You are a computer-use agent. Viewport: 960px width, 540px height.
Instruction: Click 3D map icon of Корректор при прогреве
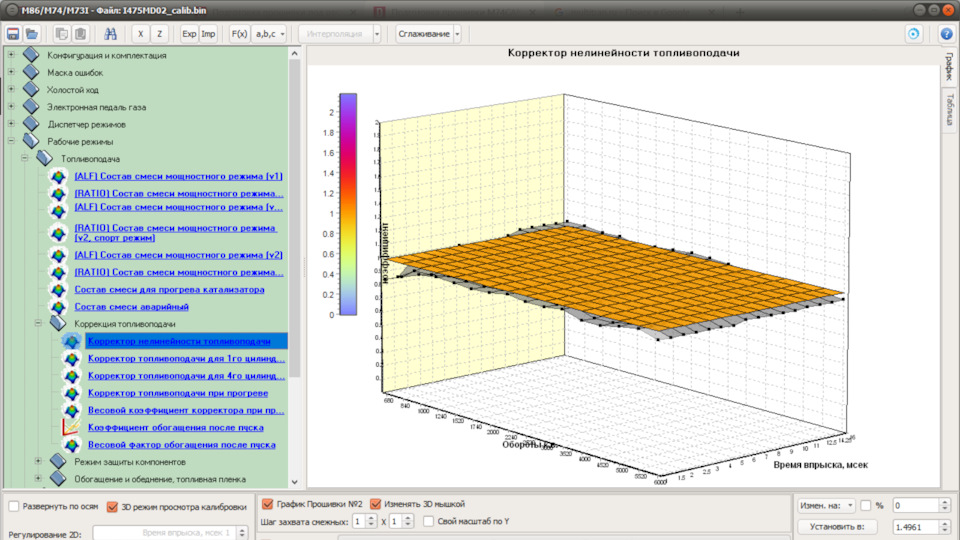[x=71, y=393]
